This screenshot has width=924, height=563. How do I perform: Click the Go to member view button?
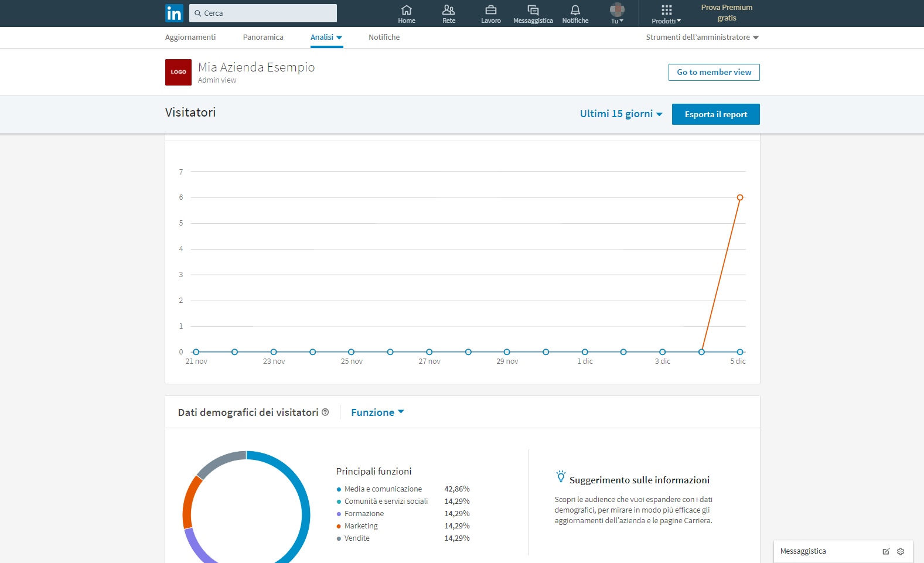click(x=714, y=72)
